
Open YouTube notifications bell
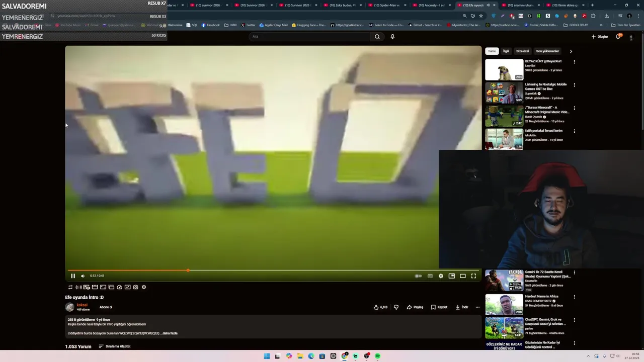click(618, 37)
